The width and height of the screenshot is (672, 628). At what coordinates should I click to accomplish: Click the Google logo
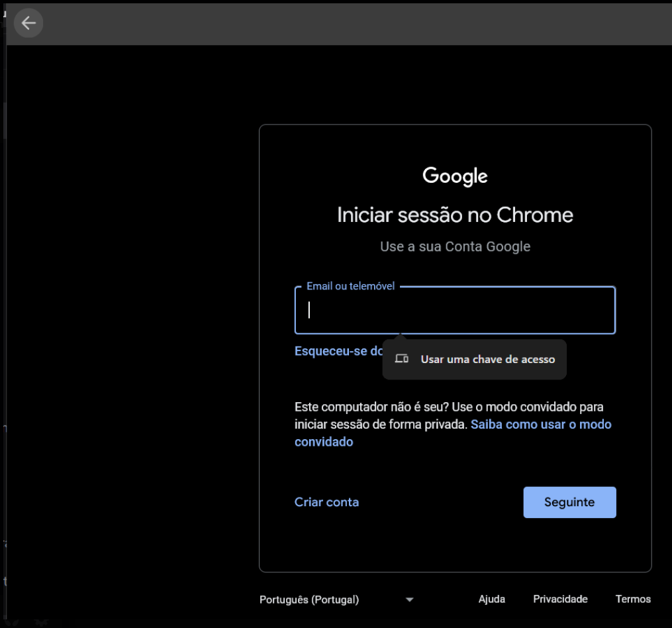click(x=455, y=176)
